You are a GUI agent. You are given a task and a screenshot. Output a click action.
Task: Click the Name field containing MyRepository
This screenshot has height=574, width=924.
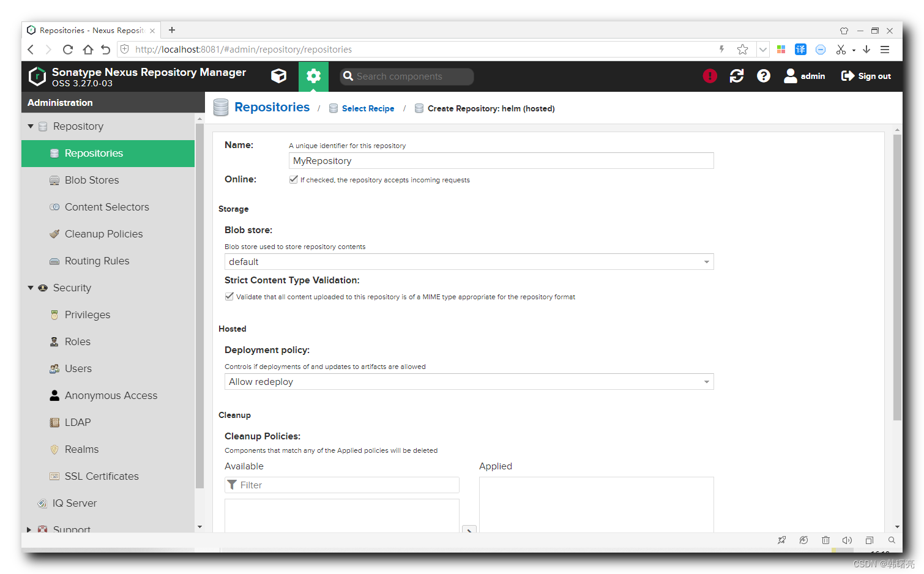(501, 161)
